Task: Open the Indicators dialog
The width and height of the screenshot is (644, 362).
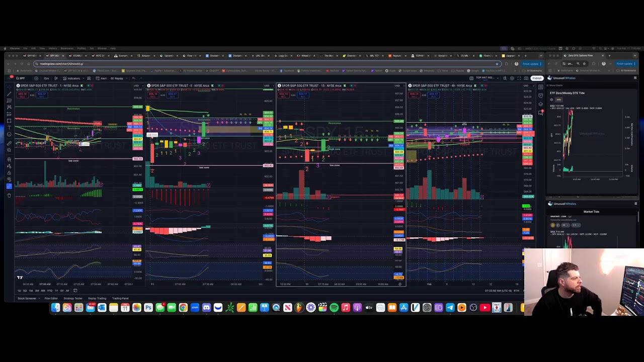Action: (x=72, y=78)
